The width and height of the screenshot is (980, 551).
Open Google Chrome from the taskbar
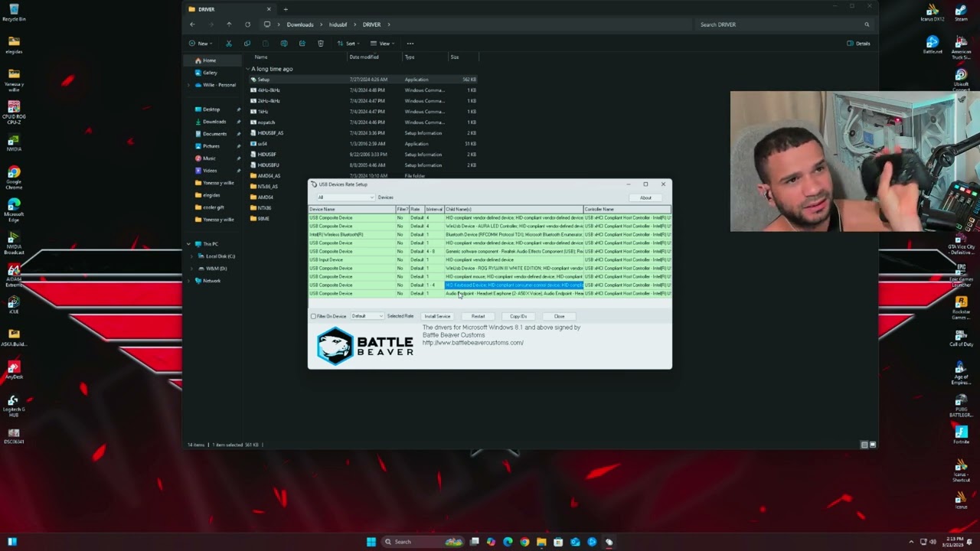click(x=524, y=542)
